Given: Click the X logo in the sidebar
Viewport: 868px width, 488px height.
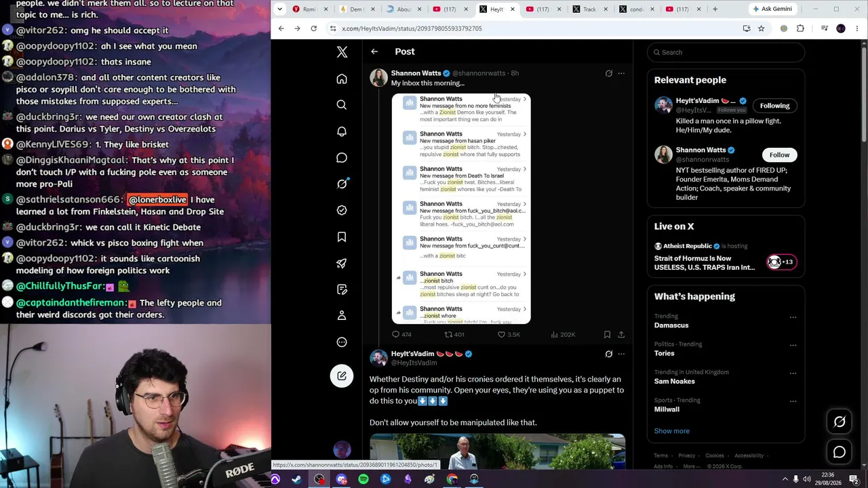Looking at the screenshot, I should [342, 52].
